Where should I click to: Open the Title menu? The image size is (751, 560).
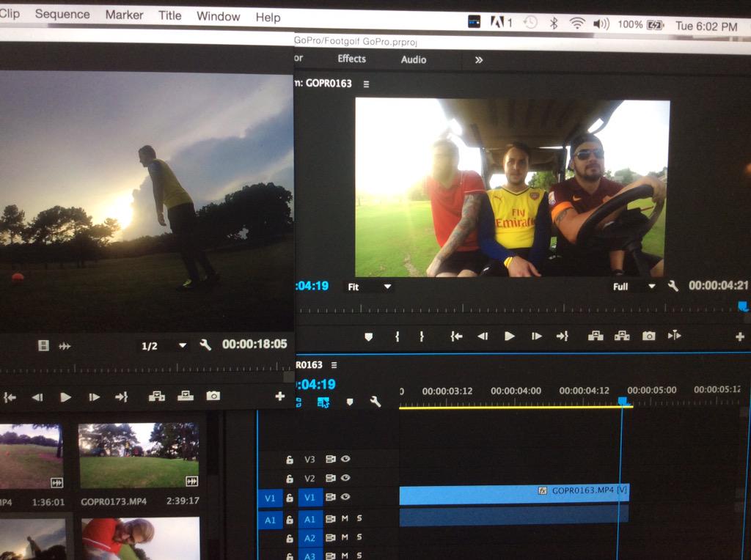point(169,15)
